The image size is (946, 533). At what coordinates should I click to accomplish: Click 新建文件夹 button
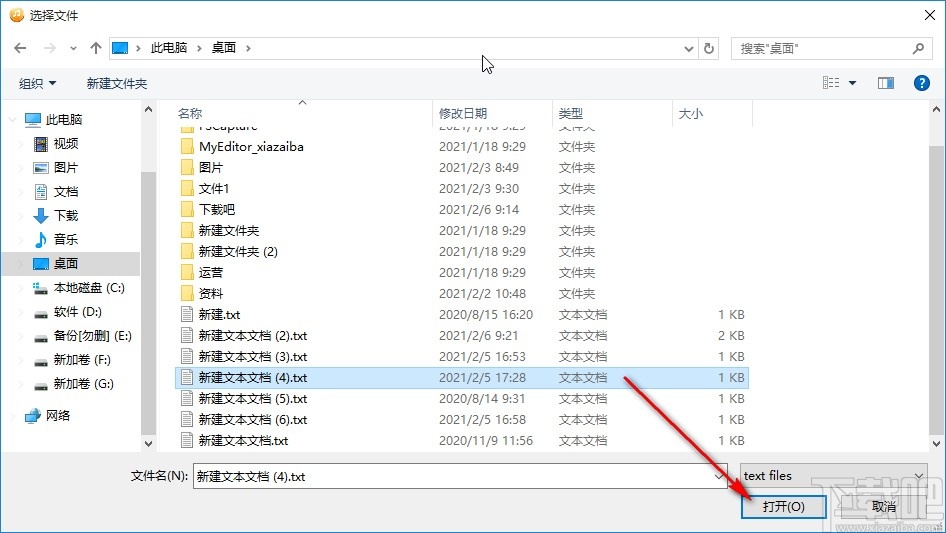click(116, 83)
